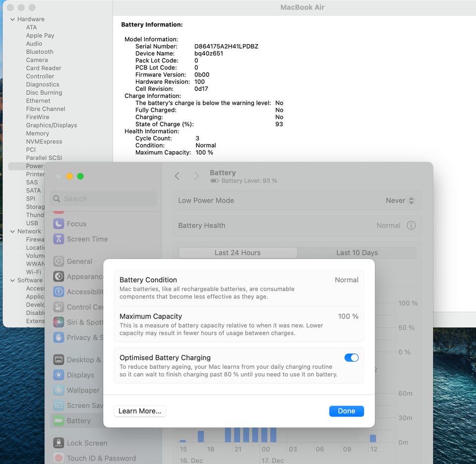Image resolution: width=476 pixels, height=464 pixels.
Task: Go back with the left chevron
Action: coord(177,176)
